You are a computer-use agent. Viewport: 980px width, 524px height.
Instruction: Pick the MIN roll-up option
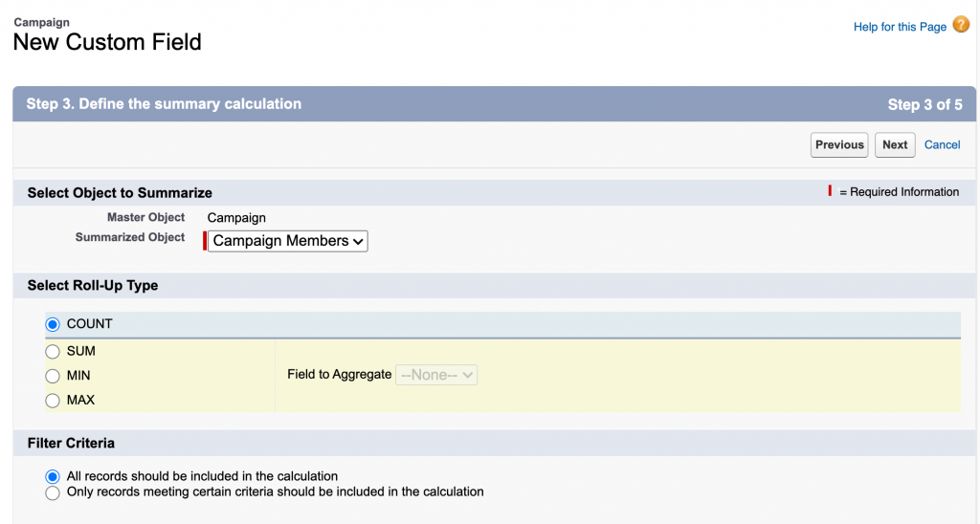(x=53, y=376)
